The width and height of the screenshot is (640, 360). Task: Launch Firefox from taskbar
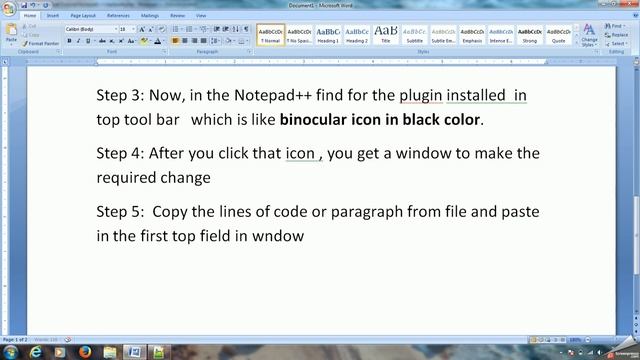(x=85, y=352)
